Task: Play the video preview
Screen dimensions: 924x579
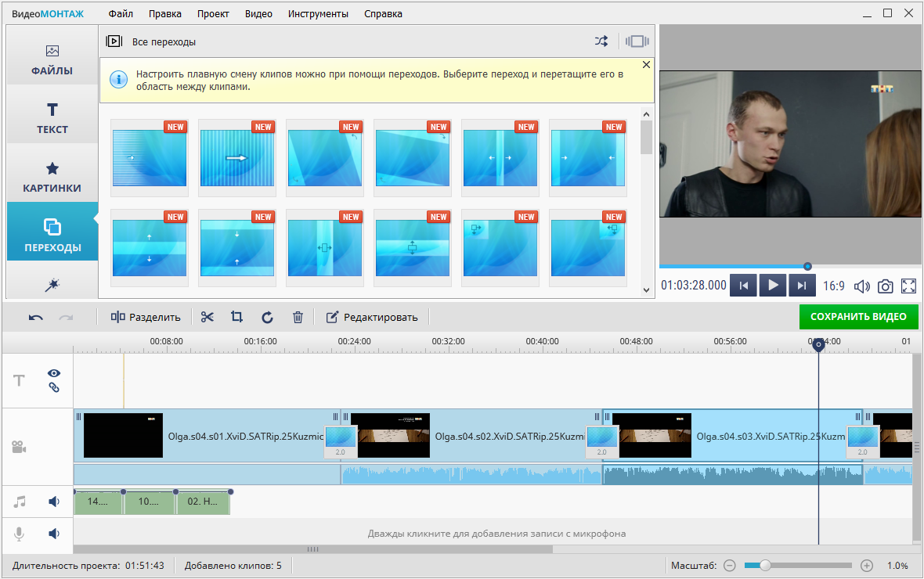Action: click(772, 286)
